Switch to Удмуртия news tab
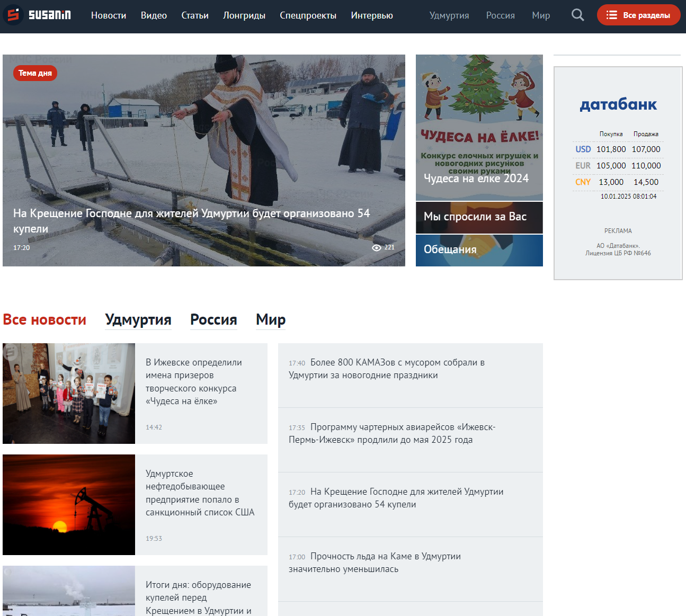 [138, 320]
